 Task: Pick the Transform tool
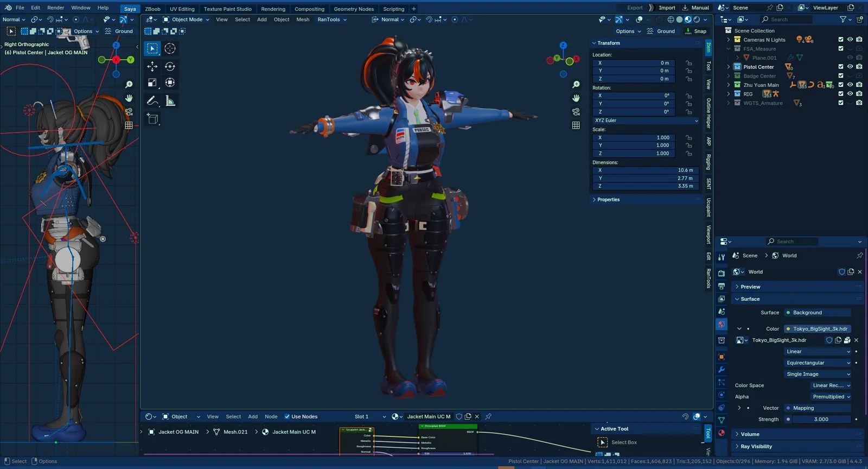[x=170, y=83]
